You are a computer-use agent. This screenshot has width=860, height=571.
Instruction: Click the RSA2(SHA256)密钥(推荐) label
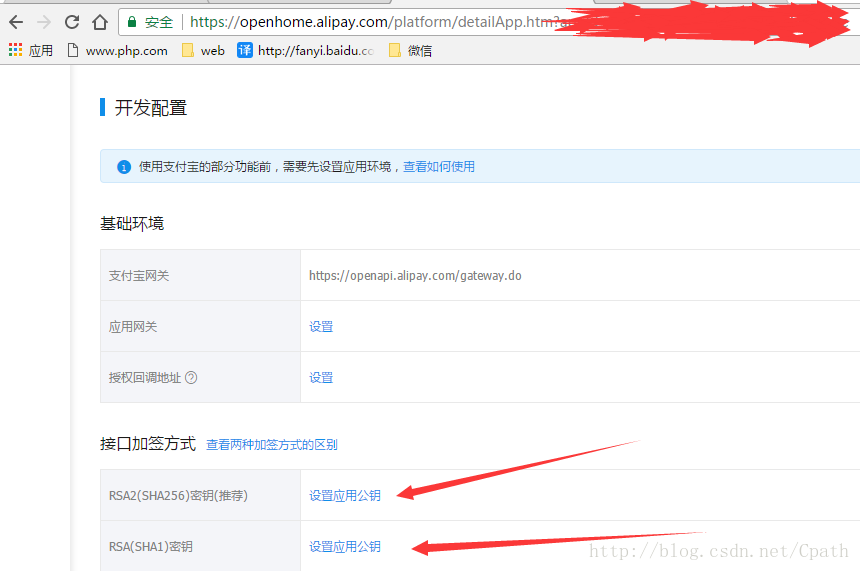(178, 495)
